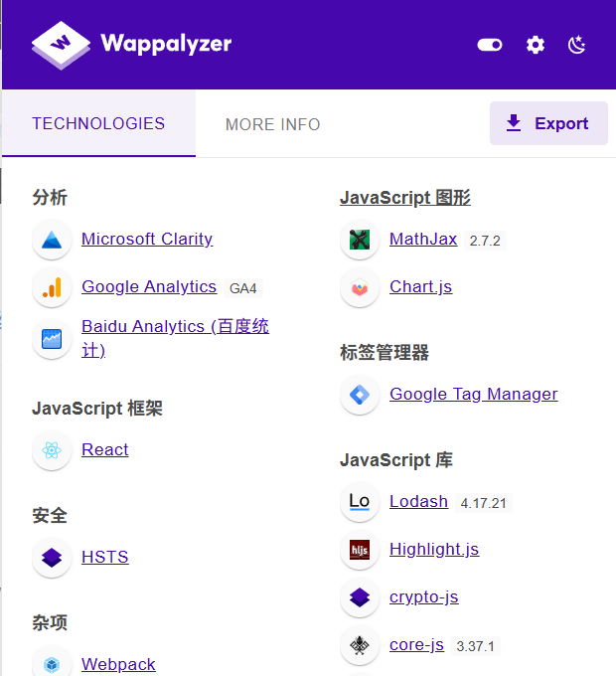Image resolution: width=616 pixels, height=676 pixels.
Task: Click the Export button
Action: [x=548, y=123]
